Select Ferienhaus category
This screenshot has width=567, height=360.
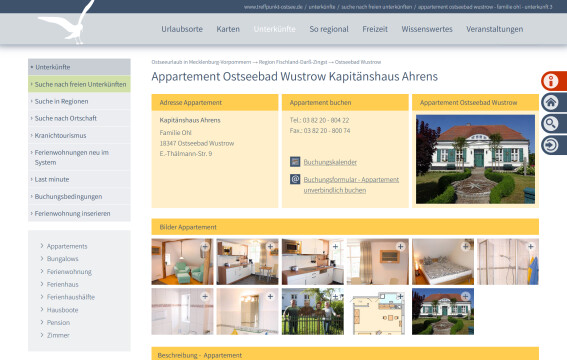[x=62, y=284]
